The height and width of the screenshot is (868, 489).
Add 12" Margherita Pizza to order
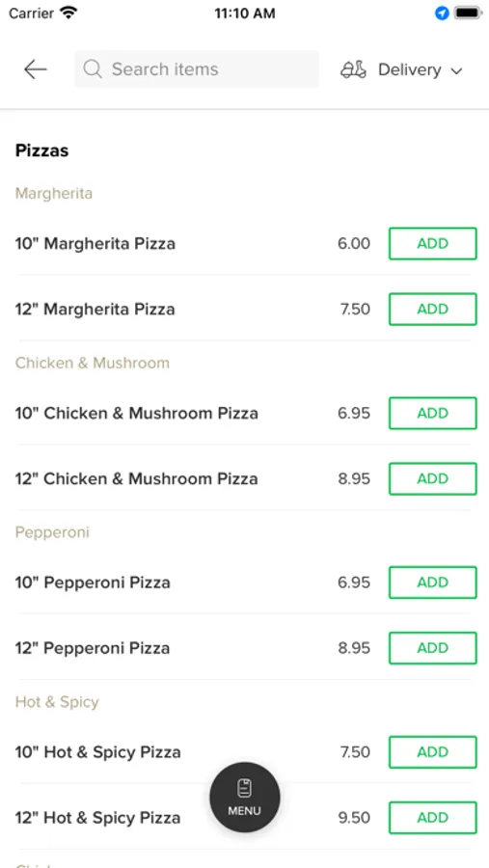(432, 309)
